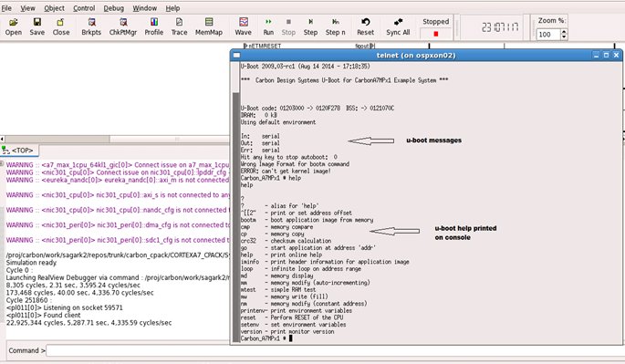Show the MemMap view
This screenshot has width=625, height=364.
point(208,27)
